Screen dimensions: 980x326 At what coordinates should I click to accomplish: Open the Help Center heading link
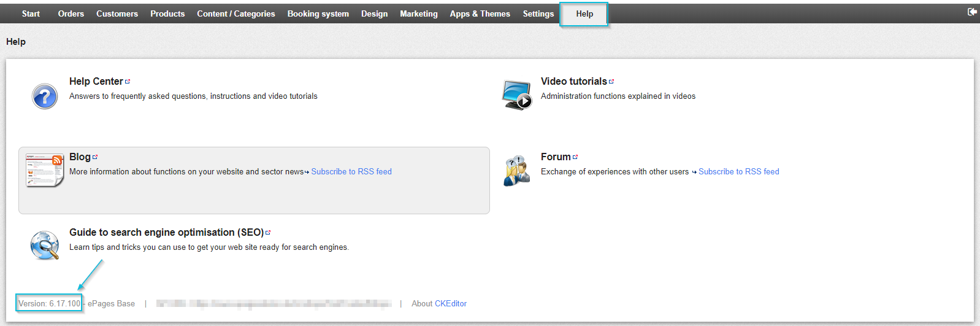pyautogui.click(x=96, y=81)
